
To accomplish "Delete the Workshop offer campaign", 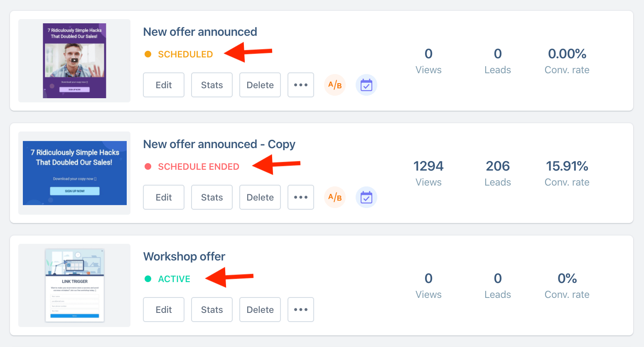I will click(x=260, y=310).
